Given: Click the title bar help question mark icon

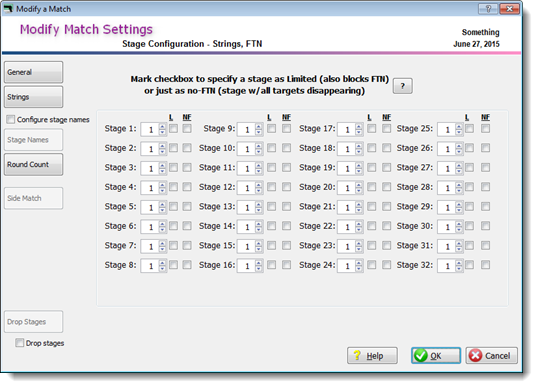Looking at the screenshot, I should 488,9.
